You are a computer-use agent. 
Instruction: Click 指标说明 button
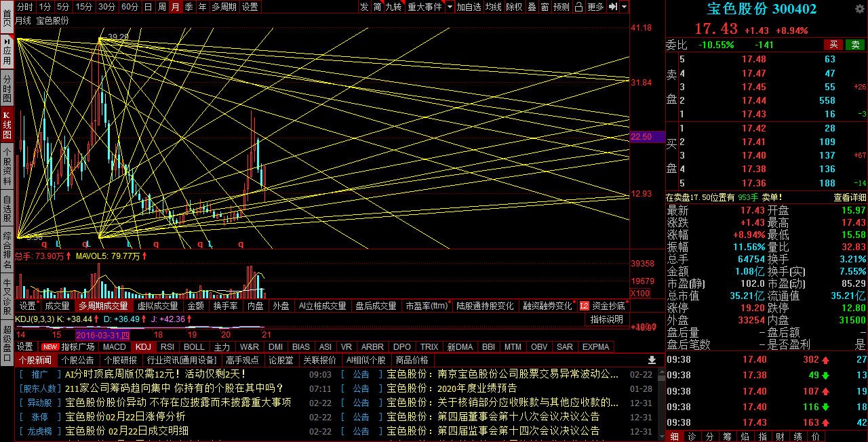(x=606, y=319)
